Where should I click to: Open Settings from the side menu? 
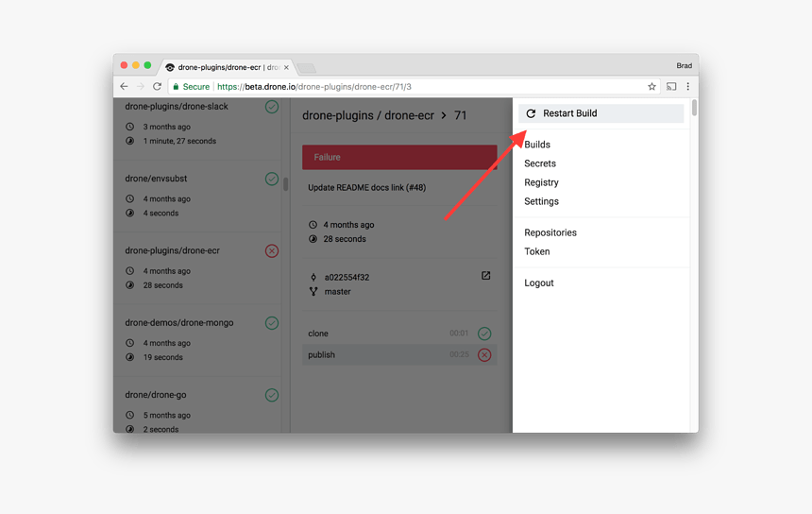tap(541, 201)
